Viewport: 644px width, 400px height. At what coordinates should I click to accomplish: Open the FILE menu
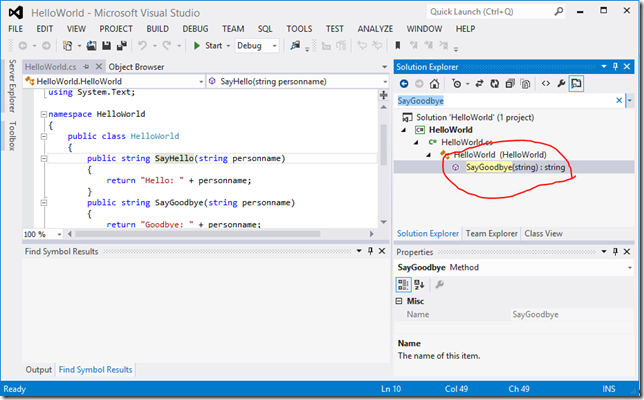coord(16,29)
